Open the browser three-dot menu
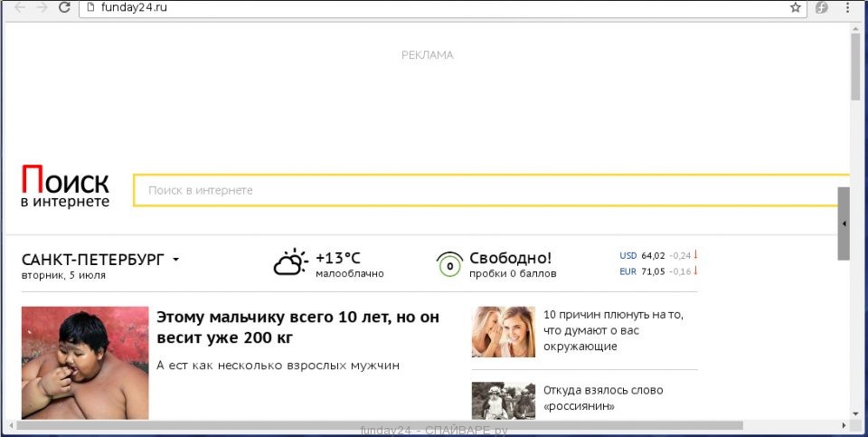Viewport: 868px width, 437px height. click(x=847, y=7)
